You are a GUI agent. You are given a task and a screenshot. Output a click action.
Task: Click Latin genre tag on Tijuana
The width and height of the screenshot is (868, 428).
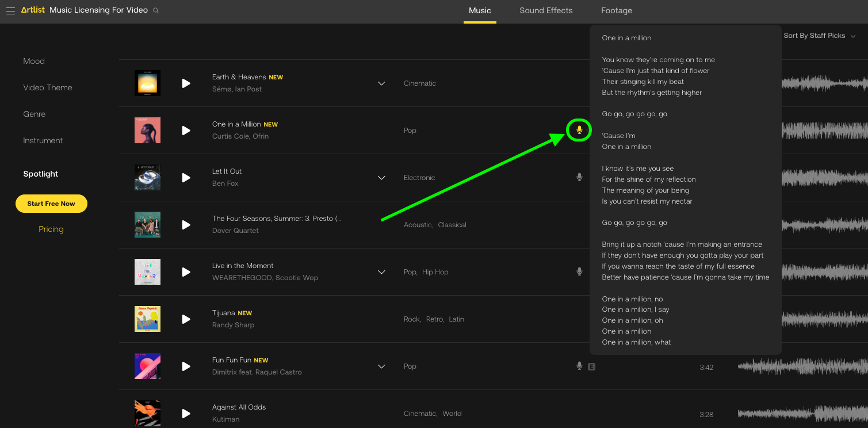point(457,319)
